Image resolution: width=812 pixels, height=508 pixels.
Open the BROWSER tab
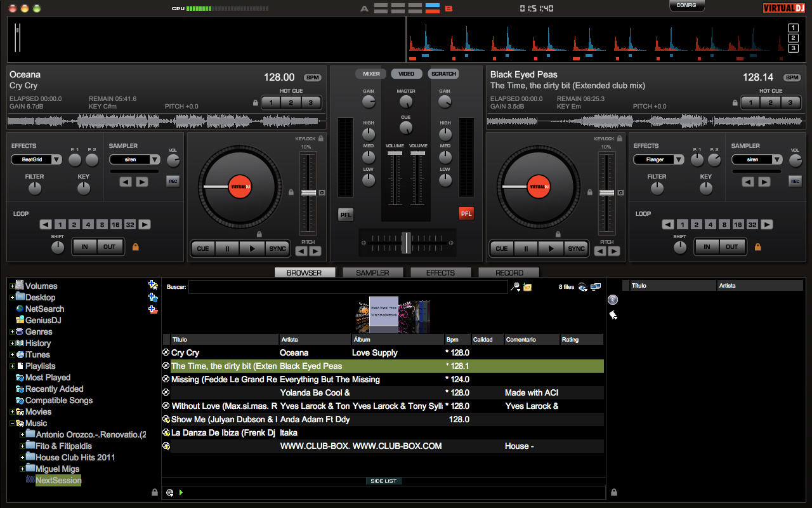click(x=304, y=272)
